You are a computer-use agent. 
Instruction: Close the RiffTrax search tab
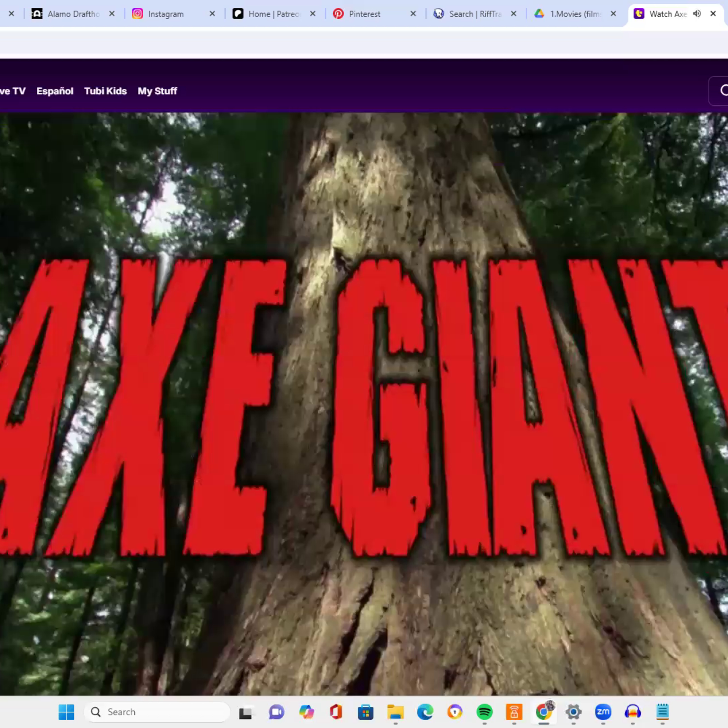(513, 14)
